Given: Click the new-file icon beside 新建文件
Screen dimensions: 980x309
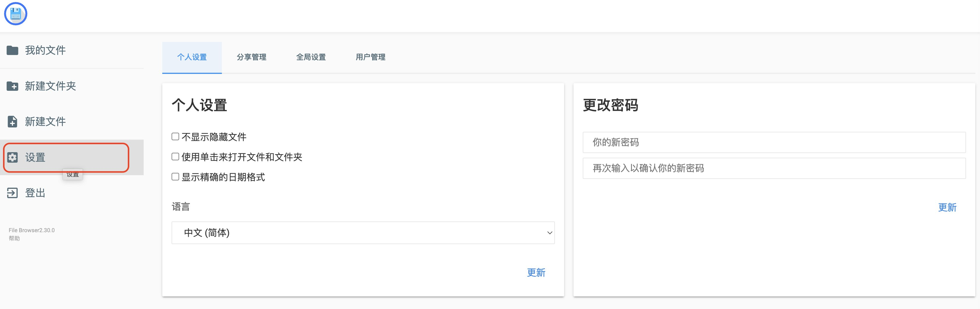Looking at the screenshot, I should [13, 121].
